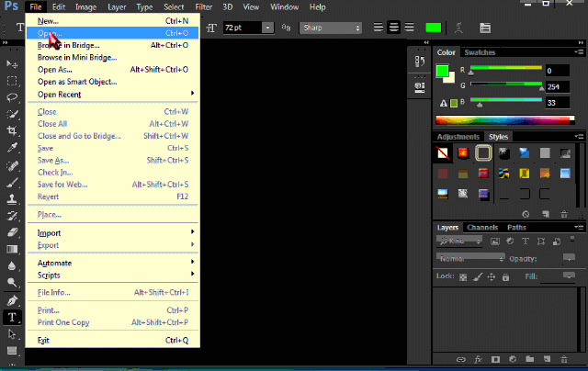Switch to the Channels tab
This screenshot has width=588, height=371.
(482, 228)
